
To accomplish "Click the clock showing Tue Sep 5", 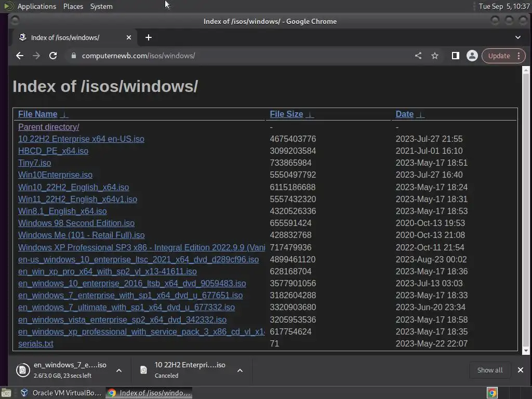I will coord(504,6).
